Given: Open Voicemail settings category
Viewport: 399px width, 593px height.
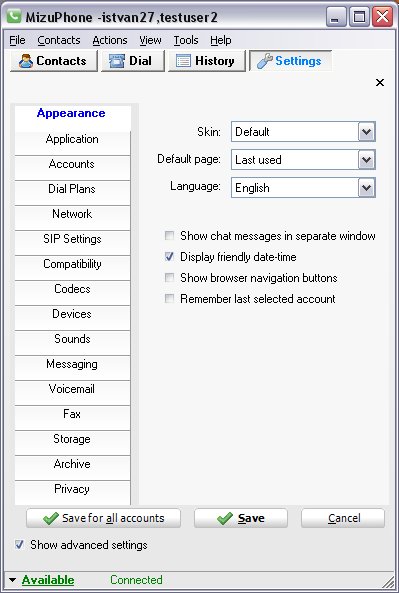Looking at the screenshot, I should pyautogui.click(x=72, y=393).
